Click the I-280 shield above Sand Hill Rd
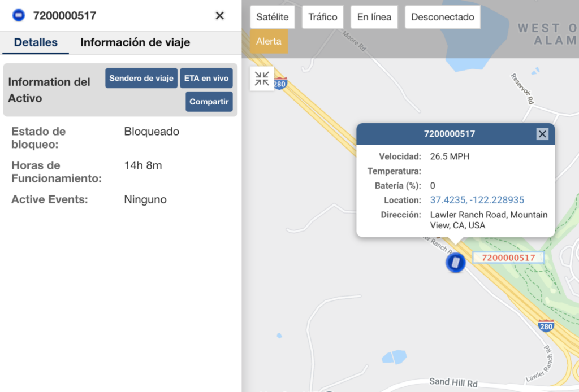 coord(546,325)
